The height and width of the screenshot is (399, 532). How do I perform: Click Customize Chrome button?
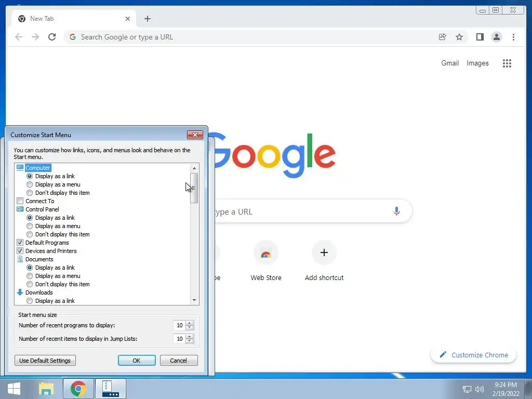pos(474,355)
